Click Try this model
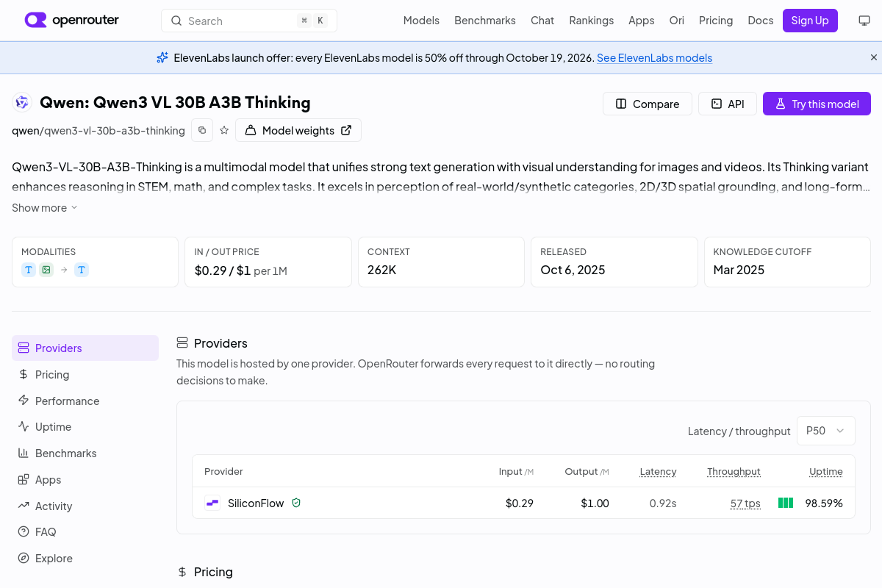This screenshot has height=588, width=882. coord(817,104)
